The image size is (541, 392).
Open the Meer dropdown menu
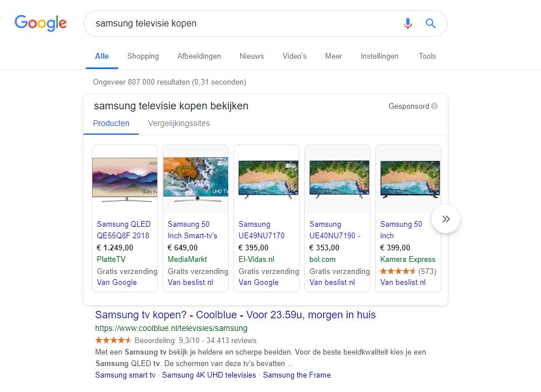[333, 56]
